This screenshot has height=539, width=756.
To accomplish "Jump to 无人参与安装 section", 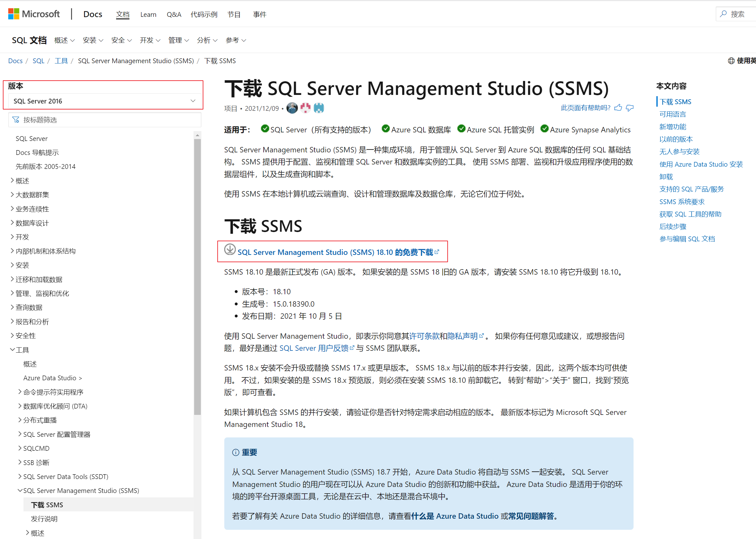I will (679, 152).
